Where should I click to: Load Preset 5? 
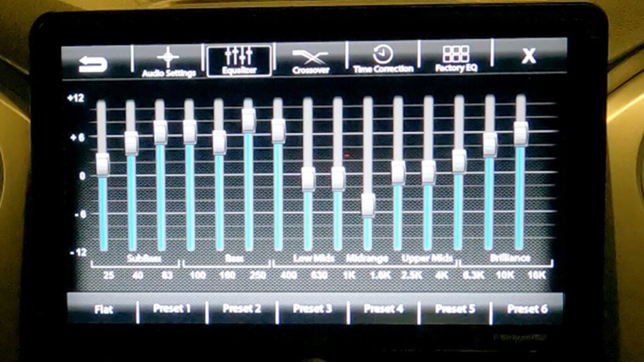(455, 309)
